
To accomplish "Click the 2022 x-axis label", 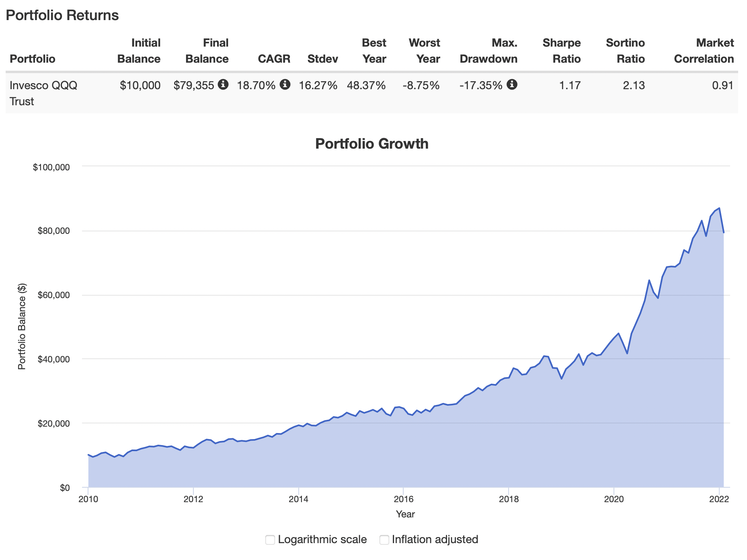I will click(x=719, y=499).
